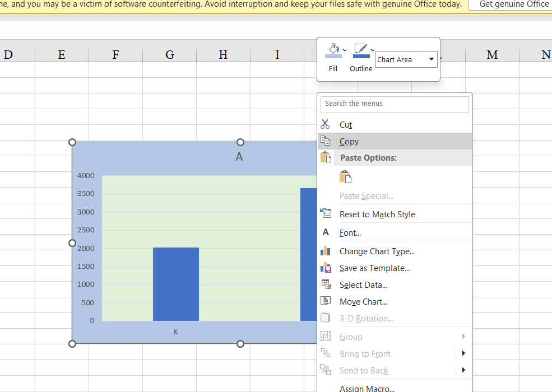Screen dimensions: 552x392
Task: Click the Font letter A icon
Action: click(326, 232)
